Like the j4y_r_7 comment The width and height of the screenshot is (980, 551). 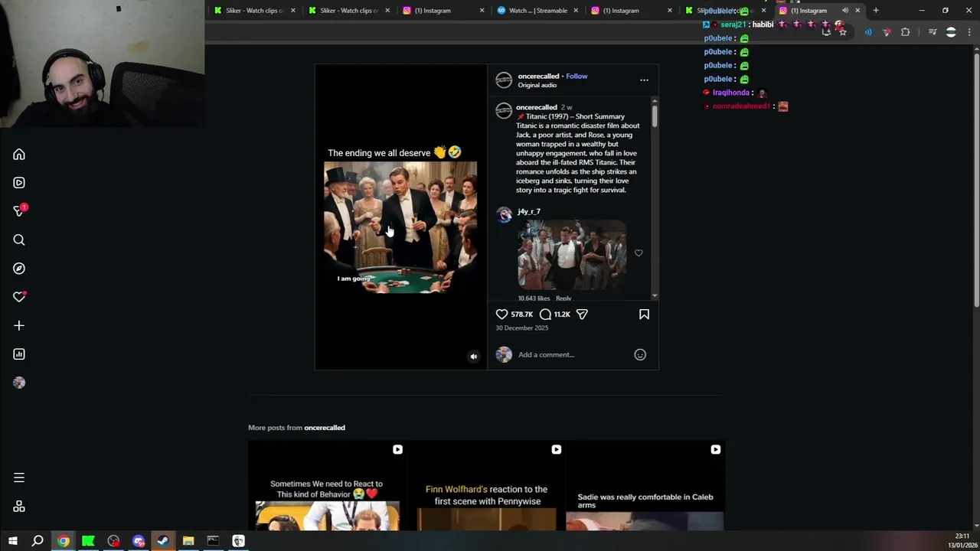pos(639,253)
